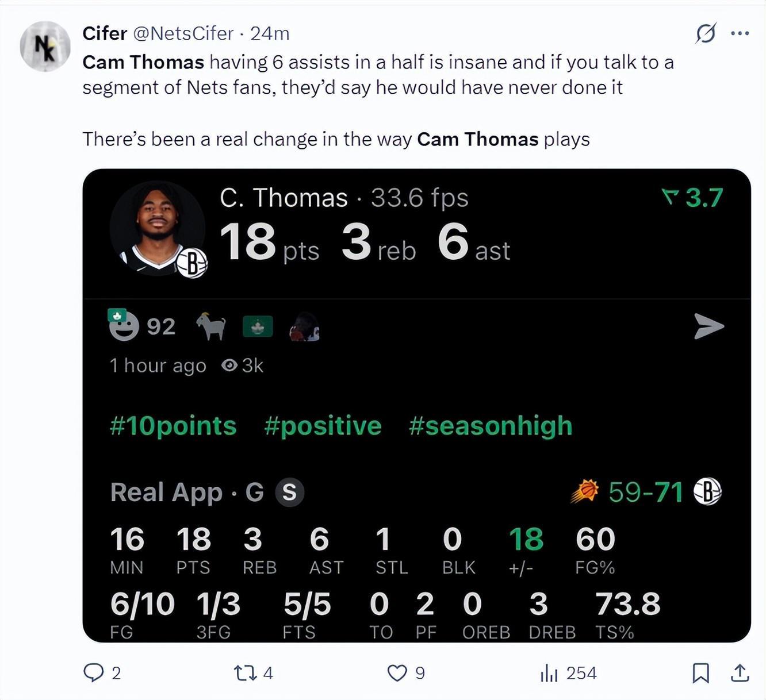This screenshot has height=700, width=766.
Task: Click the eye views icon 3k
Action: coord(229,366)
